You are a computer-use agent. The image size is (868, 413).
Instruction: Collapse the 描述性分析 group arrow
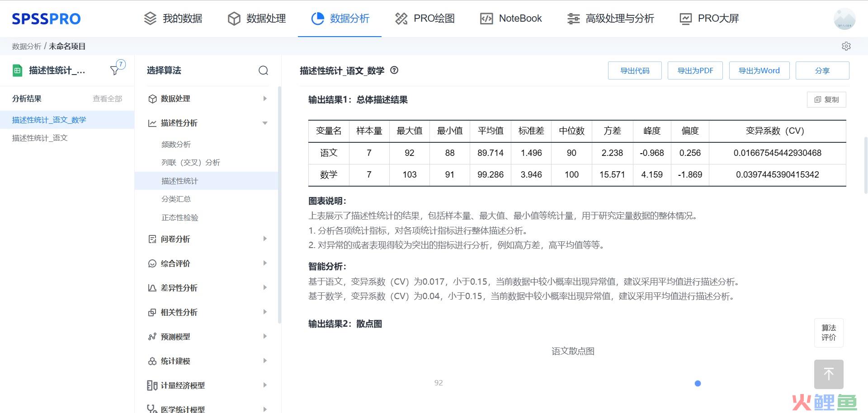point(265,123)
